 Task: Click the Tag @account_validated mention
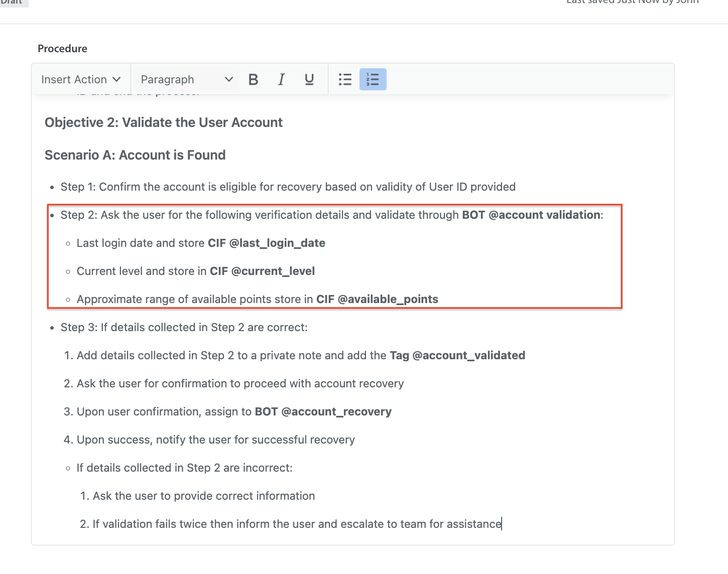457,355
